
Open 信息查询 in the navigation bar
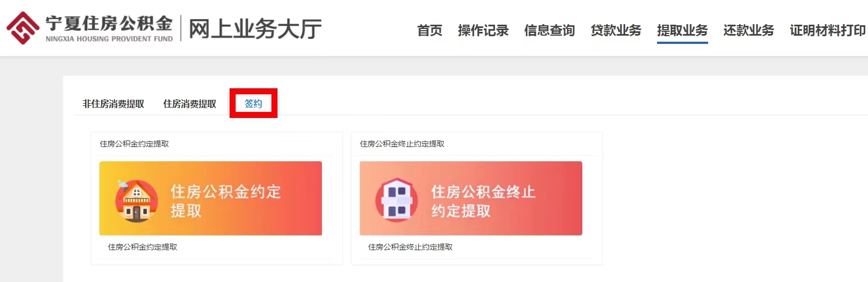(549, 31)
